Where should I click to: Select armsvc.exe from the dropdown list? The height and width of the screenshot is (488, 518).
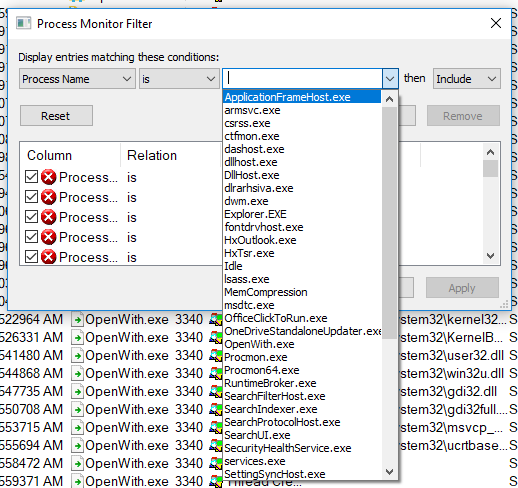coord(302,110)
